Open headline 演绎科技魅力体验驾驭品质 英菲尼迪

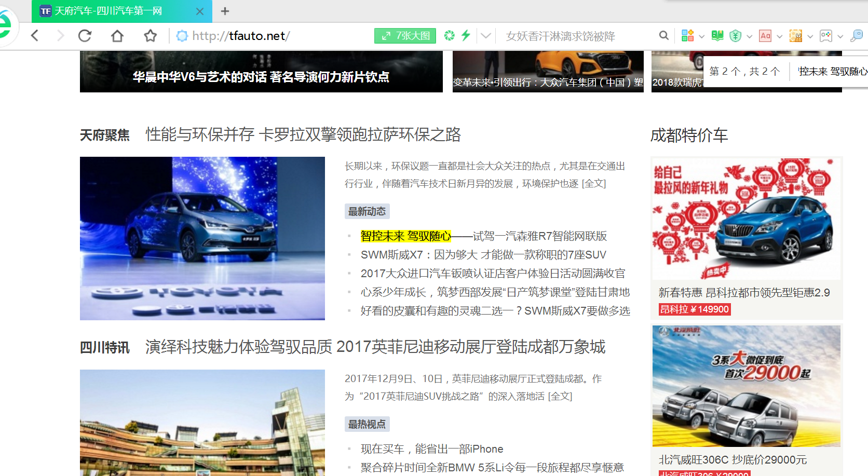[x=375, y=347]
